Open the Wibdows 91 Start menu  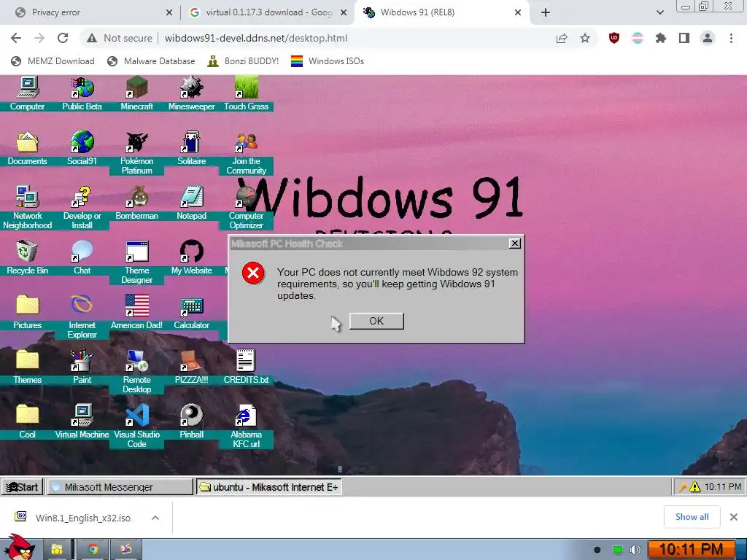(x=23, y=486)
